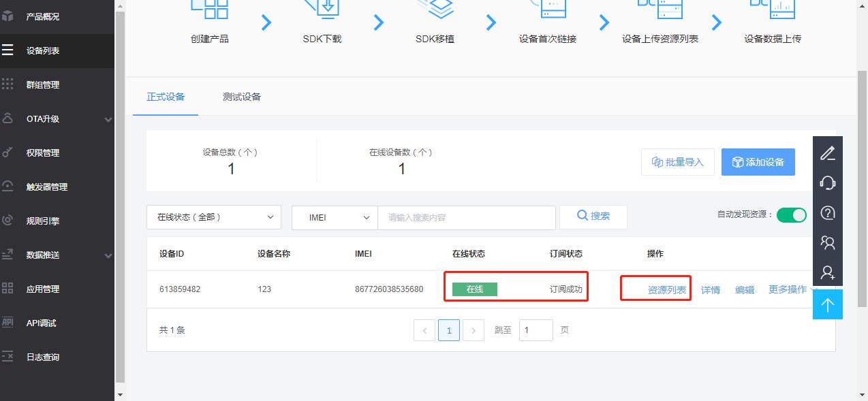Open the 产品概况 sidebar icon
This screenshot has width=868, height=401.
10,16
